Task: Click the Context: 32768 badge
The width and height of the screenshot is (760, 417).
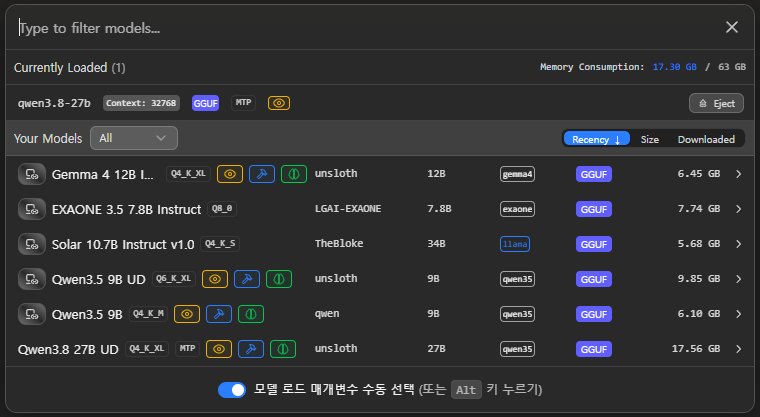Action: click(x=141, y=103)
